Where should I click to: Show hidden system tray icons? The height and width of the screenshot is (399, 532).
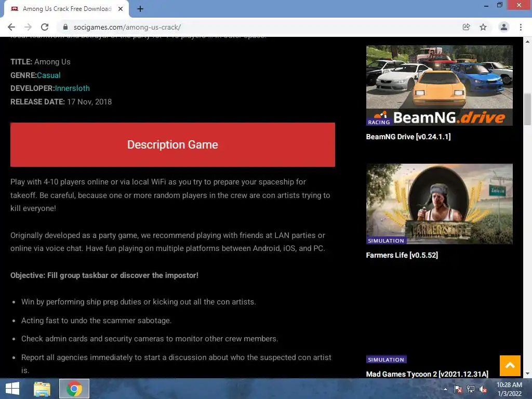tap(445, 389)
